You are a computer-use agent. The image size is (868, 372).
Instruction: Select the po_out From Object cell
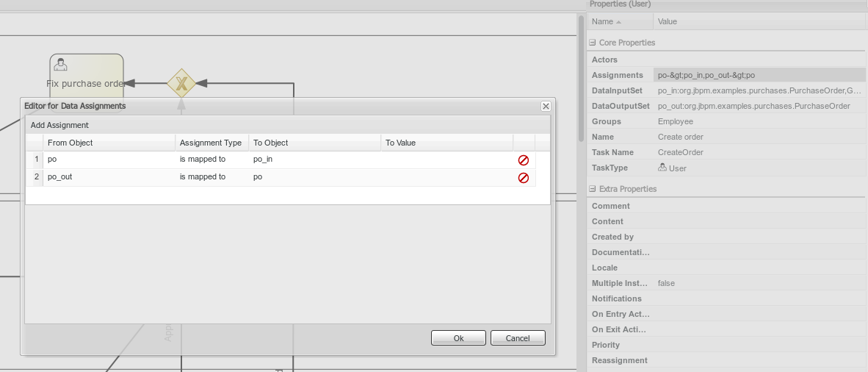[109, 177]
